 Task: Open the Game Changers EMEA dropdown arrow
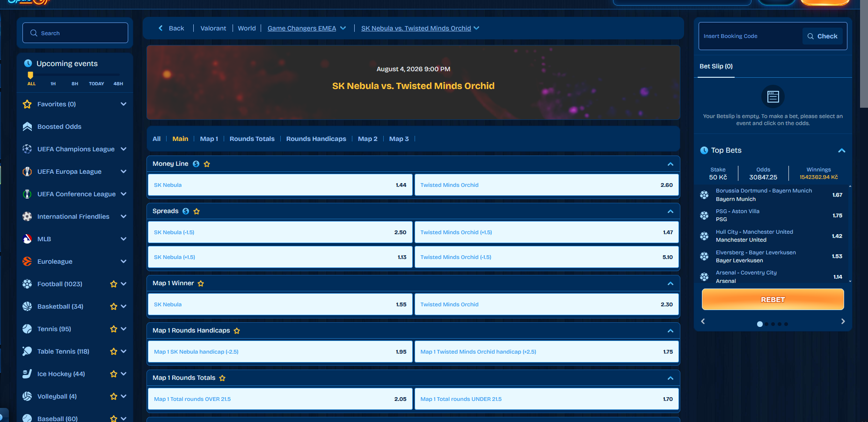click(343, 28)
